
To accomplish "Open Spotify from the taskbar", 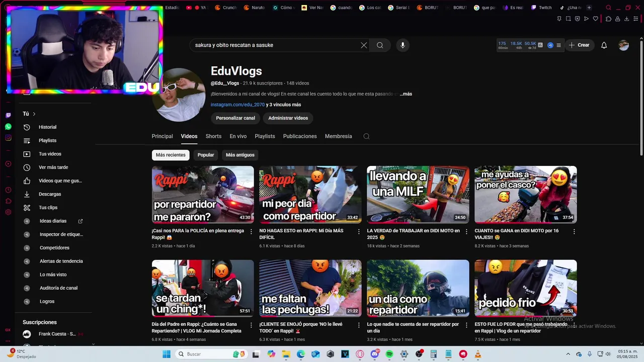I will coord(389,354).
